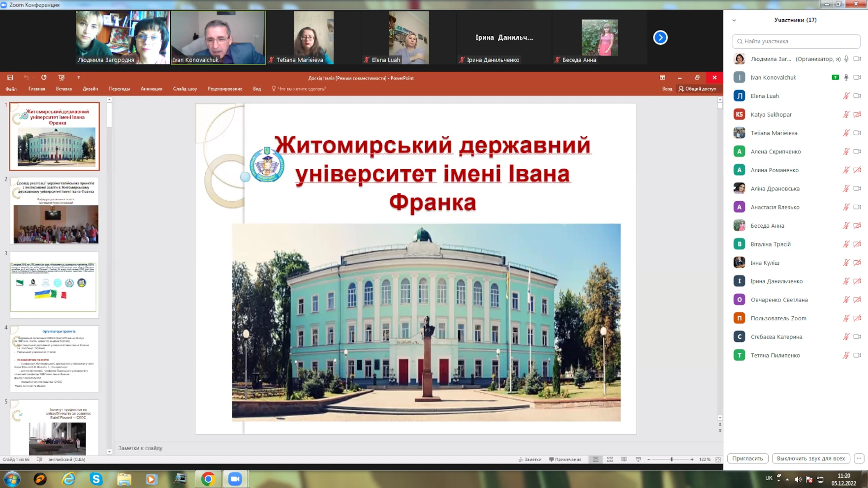Open the Слайд-шоу ribbon tab
Image resolution: width=868 pixels, height=488 pixels.
(185, 89)
